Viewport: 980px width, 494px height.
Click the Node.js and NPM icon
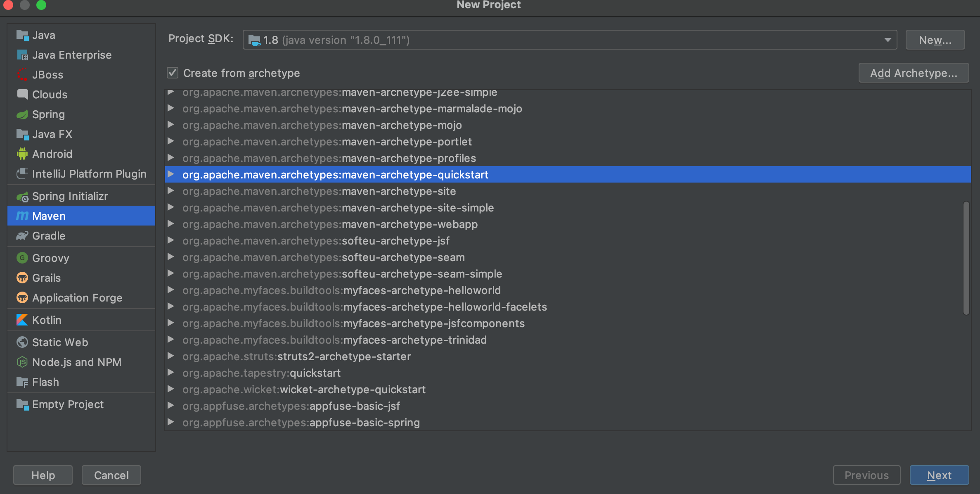[x=22, y=362]
